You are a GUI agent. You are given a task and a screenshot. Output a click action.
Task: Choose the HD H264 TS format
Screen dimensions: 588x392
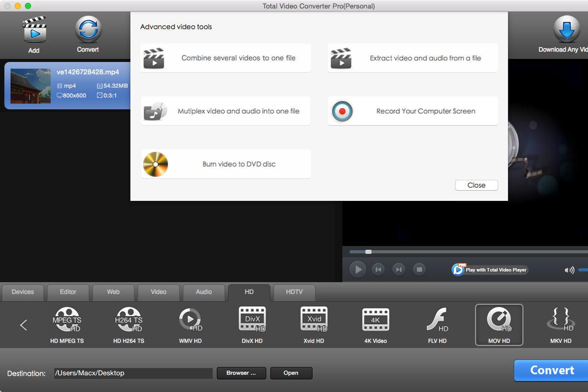click(129, 325)
